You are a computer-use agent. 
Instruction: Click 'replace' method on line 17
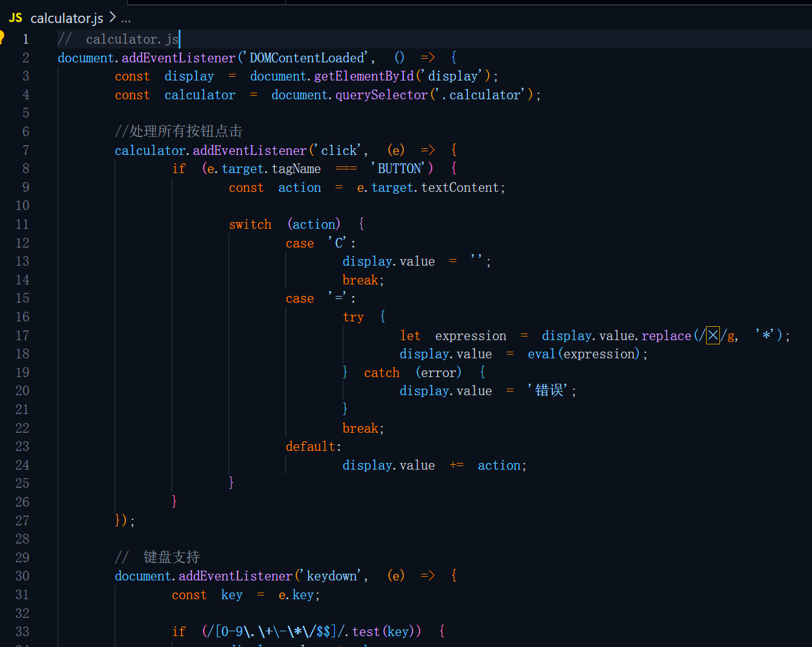666,336
